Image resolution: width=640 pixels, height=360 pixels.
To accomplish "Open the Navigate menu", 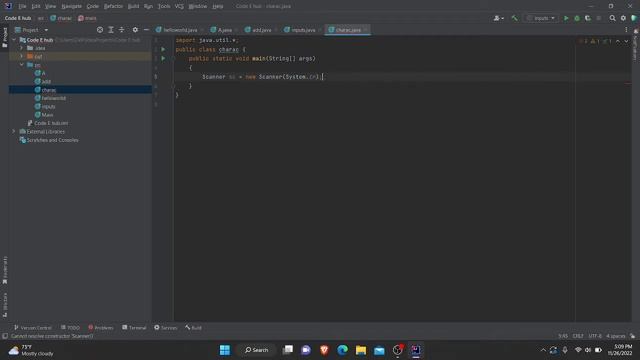I will point(71,6).
